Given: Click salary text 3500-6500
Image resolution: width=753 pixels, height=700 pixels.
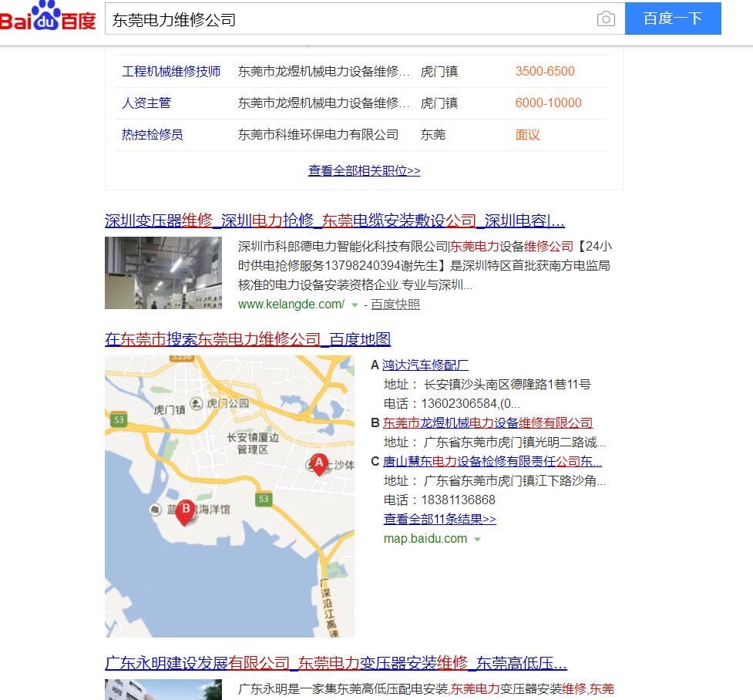Looking at the screenshot, I should point(545,72).
